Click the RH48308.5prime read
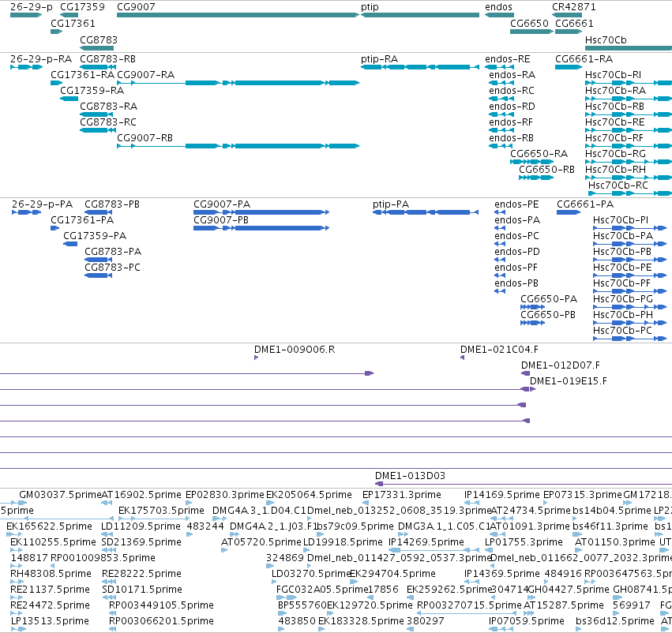 point(17,582)
